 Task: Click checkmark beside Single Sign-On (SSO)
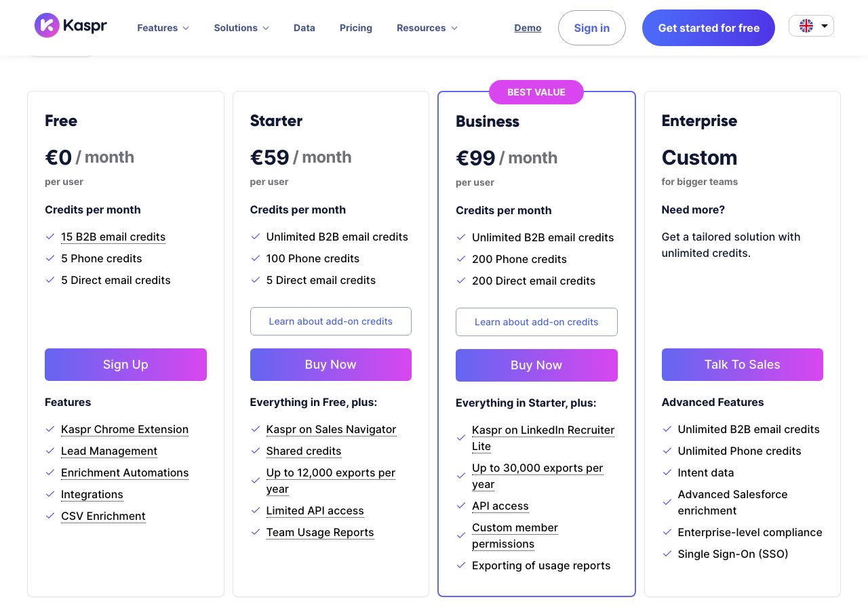(x=667, y=554)
